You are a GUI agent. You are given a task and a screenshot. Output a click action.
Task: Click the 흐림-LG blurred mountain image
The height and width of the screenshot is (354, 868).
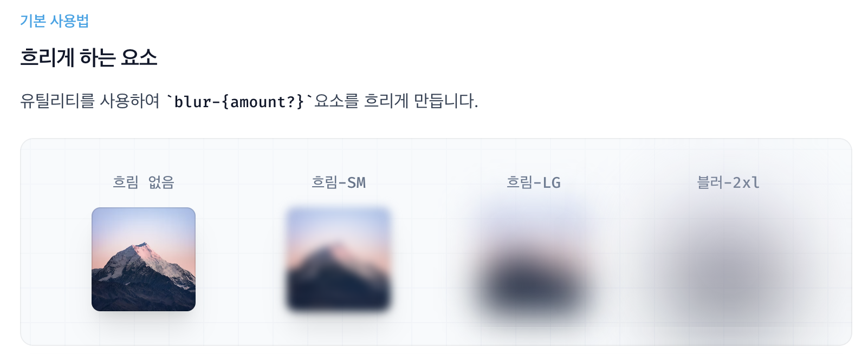tap(534, 259)
